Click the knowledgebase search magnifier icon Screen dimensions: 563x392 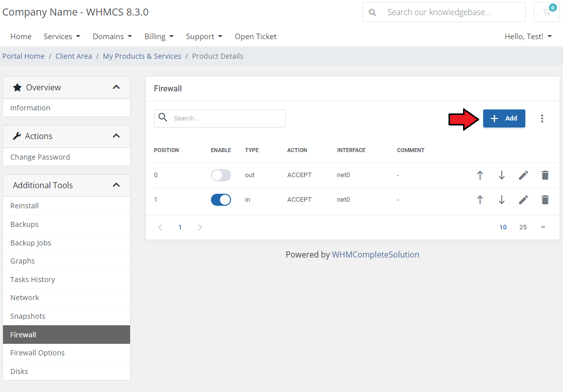coord(373,13)
